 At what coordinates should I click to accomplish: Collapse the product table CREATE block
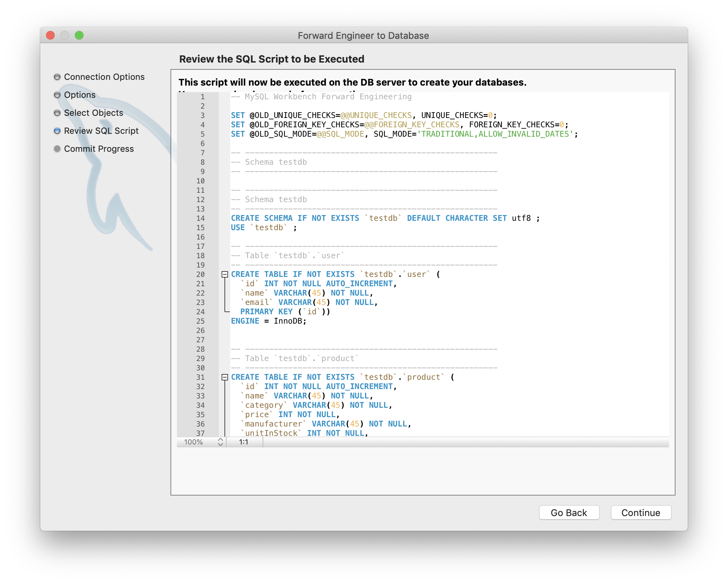[x=225, y=377]
